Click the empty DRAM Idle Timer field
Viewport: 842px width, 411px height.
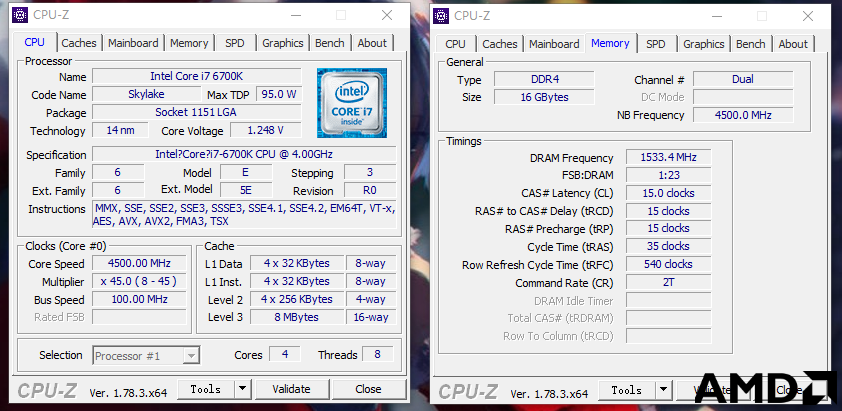click(669, 300)
